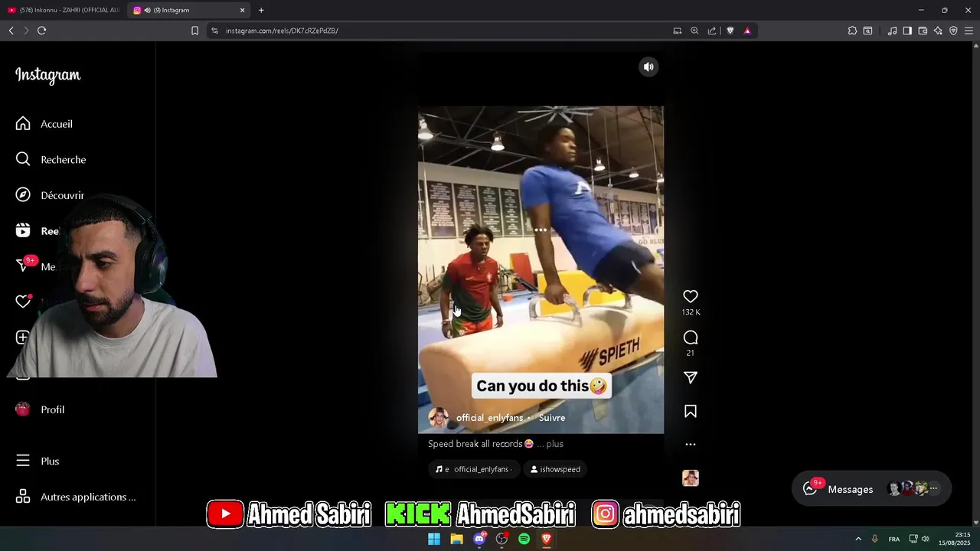Open the Recherche search panel

pyautogui.click(x=51, y=159)
